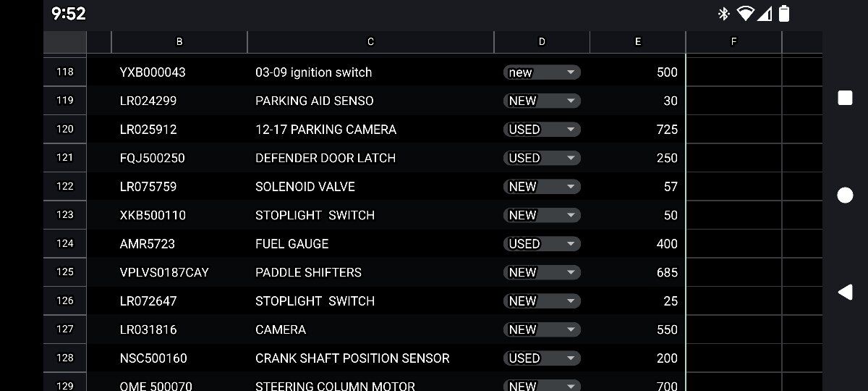This screenshot has height=391, width=868.
Task: Expand USED dropdown for 12-17 PARKING CAMERA
Action: [571, 130]
